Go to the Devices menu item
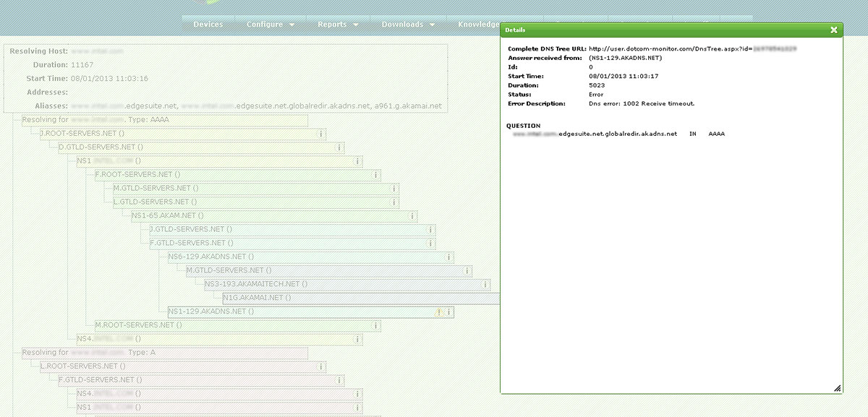 208,25
